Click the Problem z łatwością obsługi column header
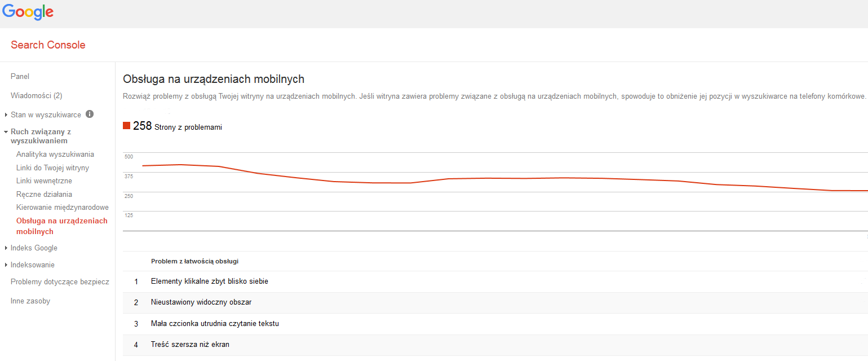This screenshot has height=361, width=868. [x=194, y=261]
